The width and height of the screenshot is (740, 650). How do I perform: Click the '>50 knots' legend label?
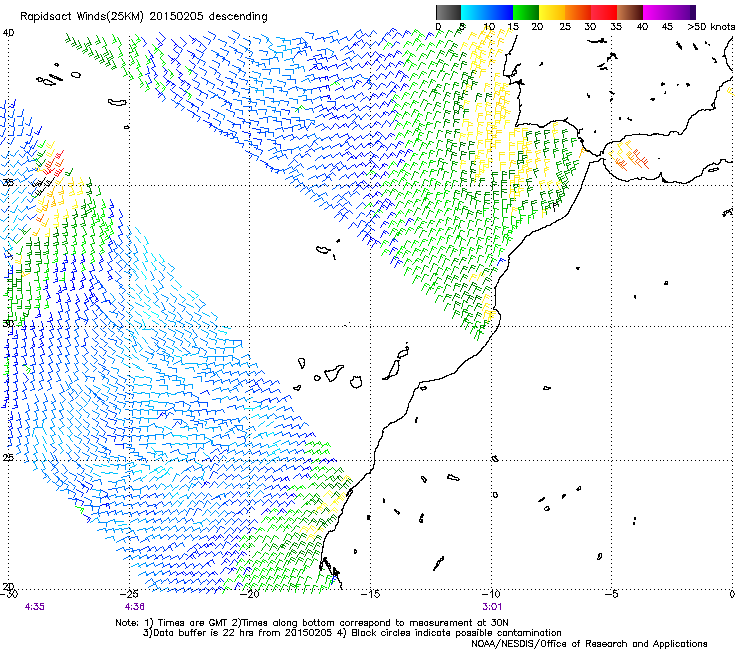711,27
